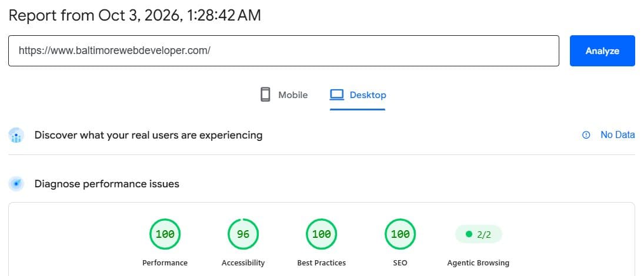Screen dimensions: 644x276
Task: Click the Agentic Browsing 2/2 badge
Action: click(479, 234)
